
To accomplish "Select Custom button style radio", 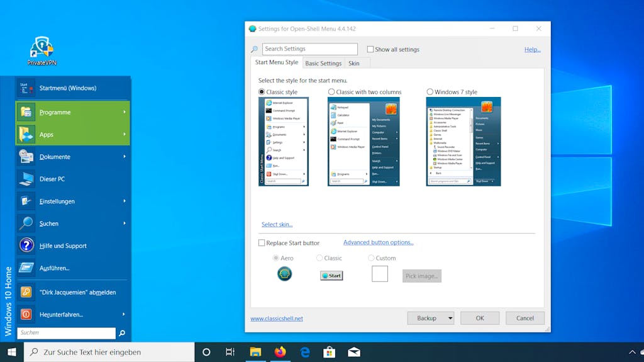I will 371,258.
